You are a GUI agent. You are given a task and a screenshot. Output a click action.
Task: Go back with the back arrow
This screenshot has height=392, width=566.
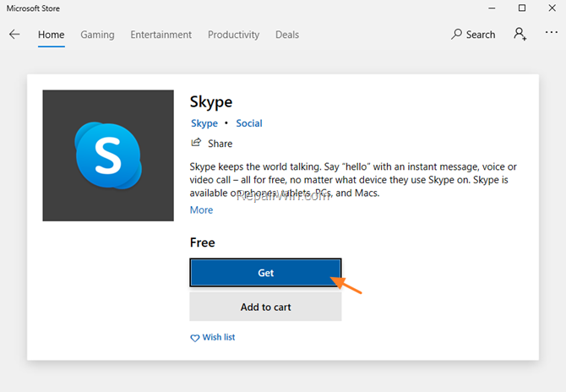coord(14,35)
